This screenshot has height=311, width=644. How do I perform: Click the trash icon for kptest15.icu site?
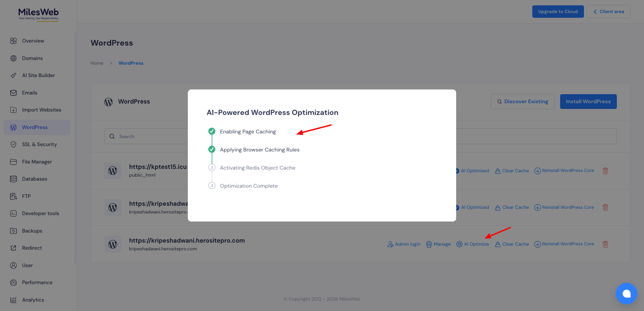(x=605, y=171)
